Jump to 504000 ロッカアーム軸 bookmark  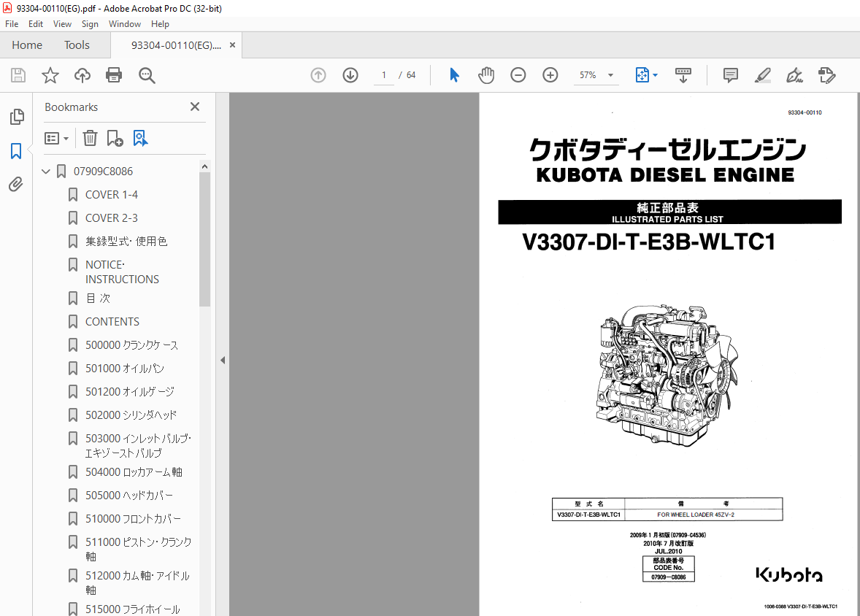click(134, 472)
